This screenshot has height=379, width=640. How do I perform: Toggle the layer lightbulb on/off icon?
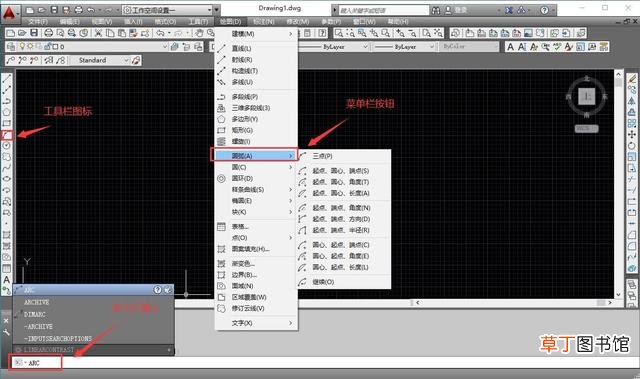pyautogui.click(x=23, y=47)
